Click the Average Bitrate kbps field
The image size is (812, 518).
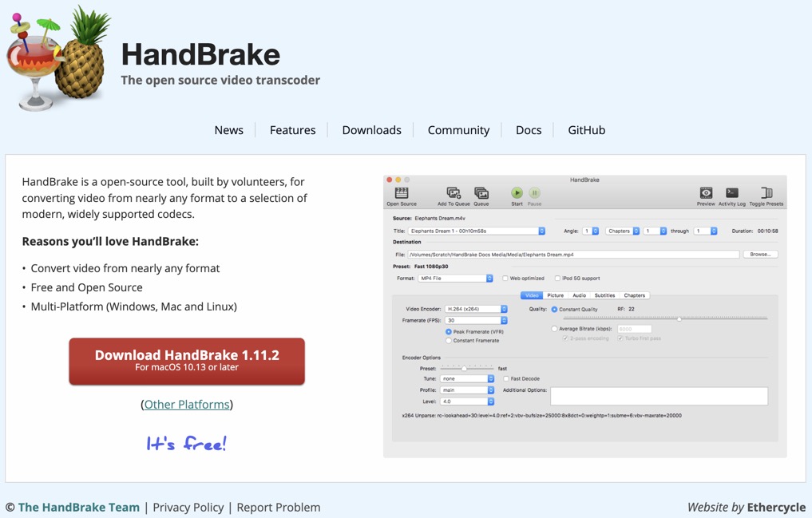point(634,329)
